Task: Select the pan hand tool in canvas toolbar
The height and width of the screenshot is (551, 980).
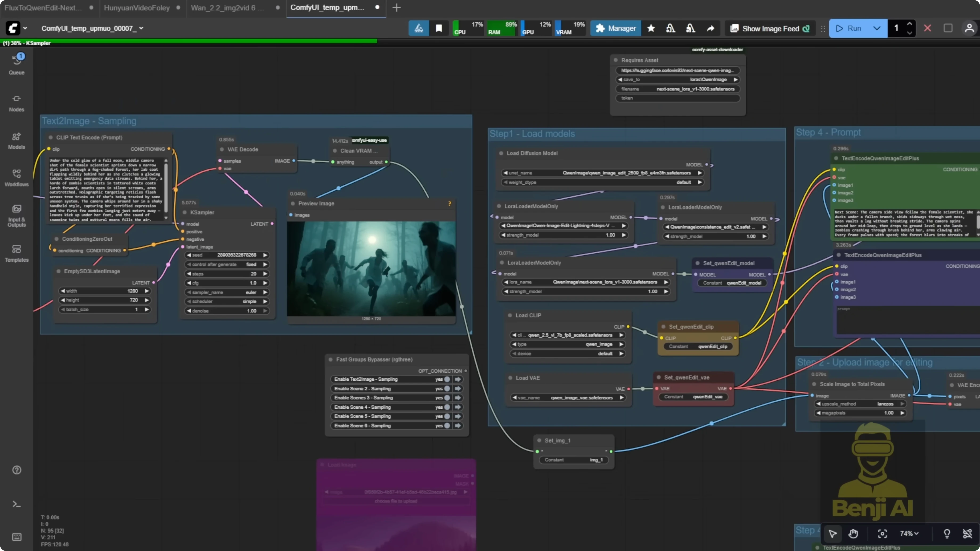Action: click(x=853, y=534)
